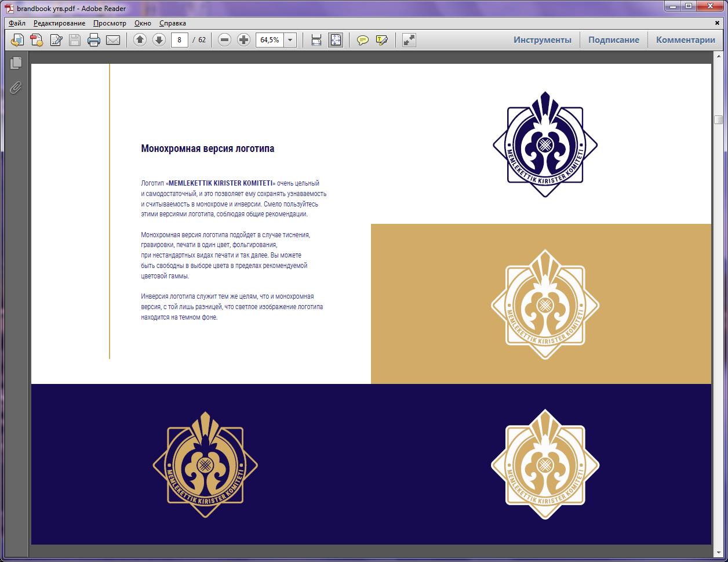Click the heading "Монохромная версия логотипа"

click(208, 148)
